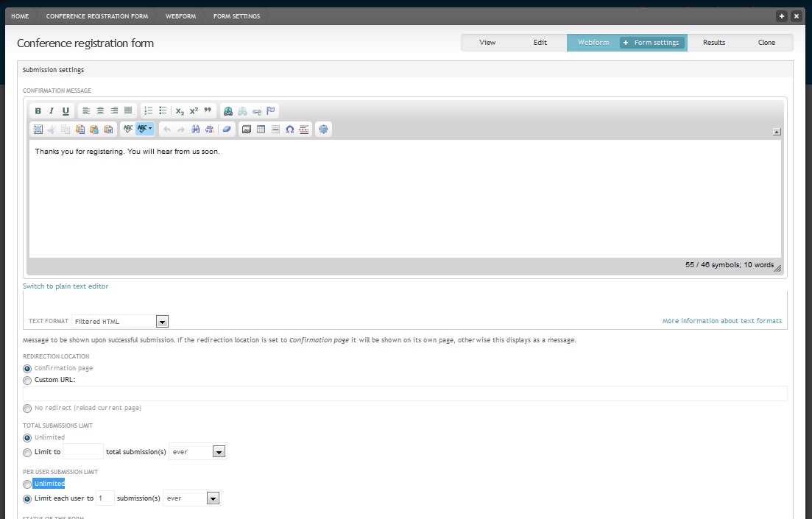Insert an image
Image resolution: width=812 pixels, height=519 pixels.
(247, 130)
